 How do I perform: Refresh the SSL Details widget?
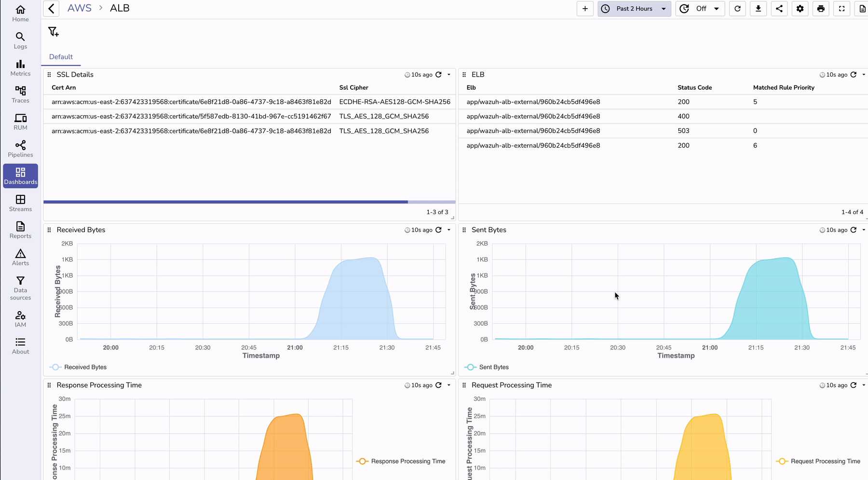point(438,74)
